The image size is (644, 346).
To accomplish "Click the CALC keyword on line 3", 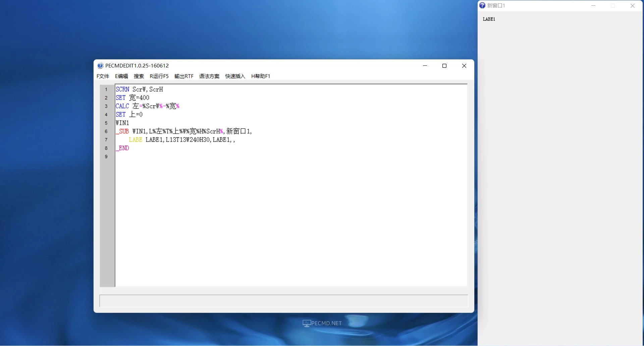I will pyautogui.click(x=122, y=106).
